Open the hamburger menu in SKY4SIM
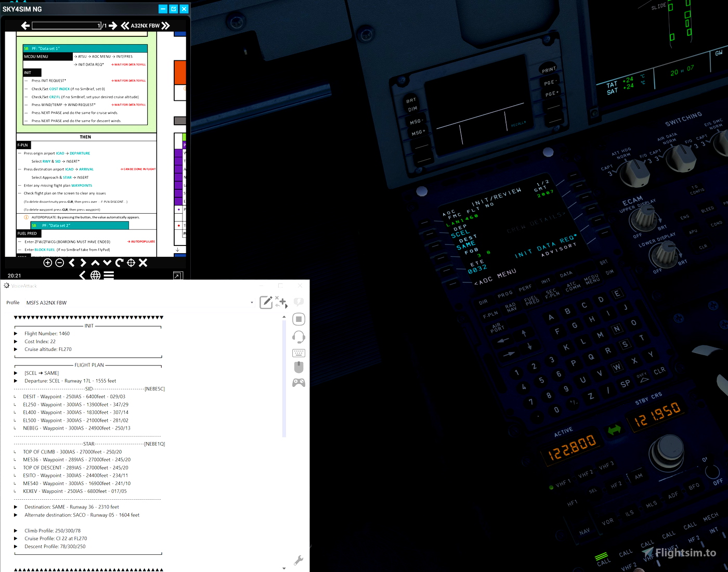728x572 pixels. tap(109, 275)
